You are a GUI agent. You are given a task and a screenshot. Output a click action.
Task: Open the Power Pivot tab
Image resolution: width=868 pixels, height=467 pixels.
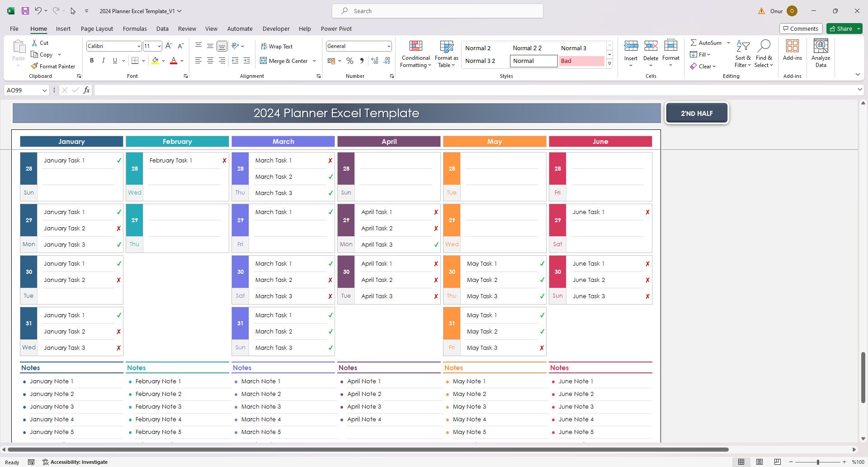(x=336, y=29)
